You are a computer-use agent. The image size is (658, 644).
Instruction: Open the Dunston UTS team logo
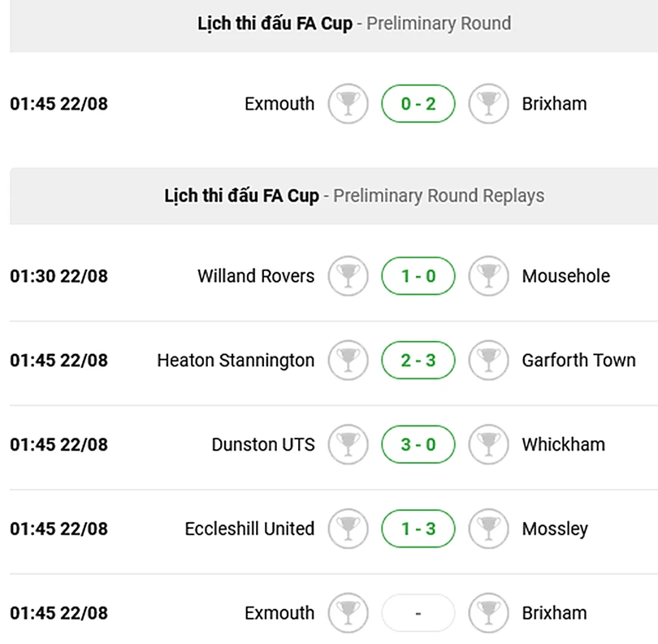click(x=348, y=445)
